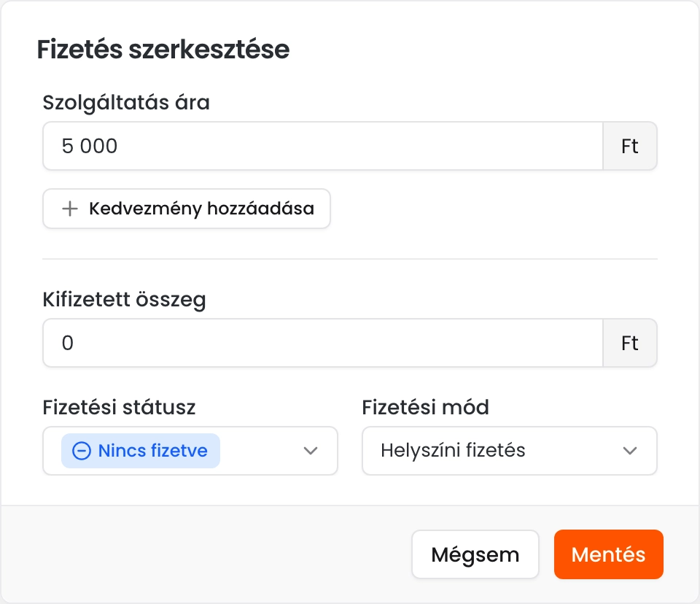Screen dimensions: 700x604
Task: Click the Fizetési státusz label
Action: tap(119, 408)
